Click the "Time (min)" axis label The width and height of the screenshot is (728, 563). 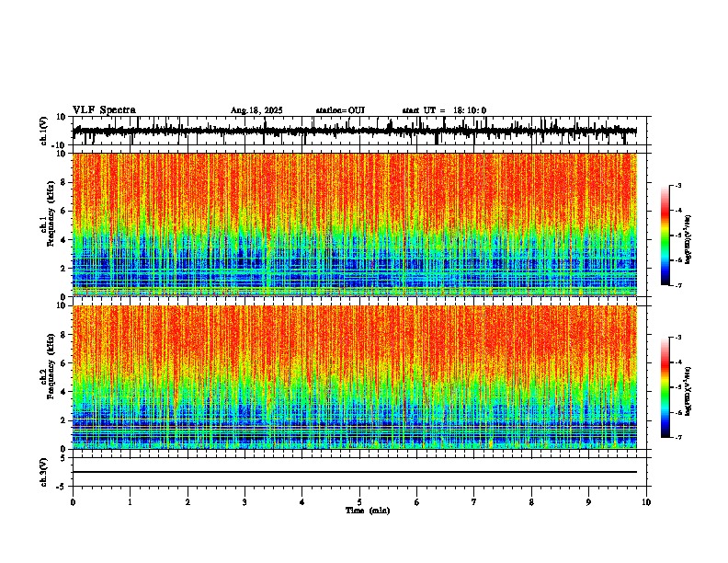(368, 511)
